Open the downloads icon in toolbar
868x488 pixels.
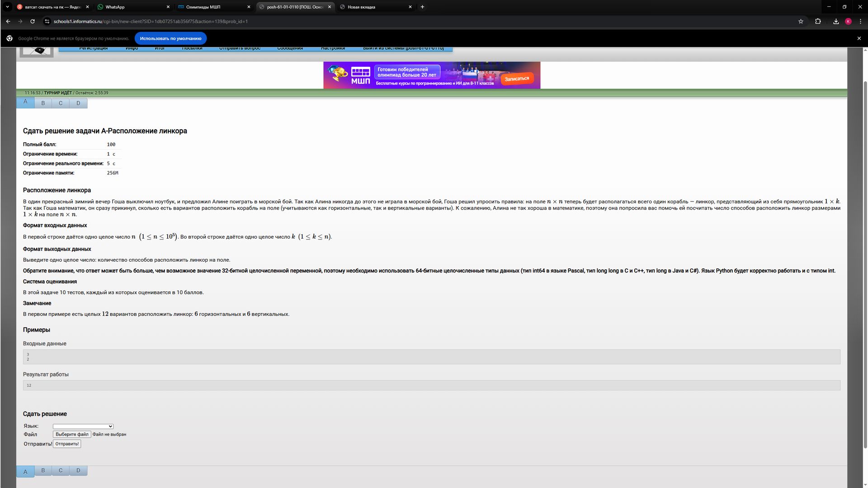pyautogui.click(x=836, y=21)
